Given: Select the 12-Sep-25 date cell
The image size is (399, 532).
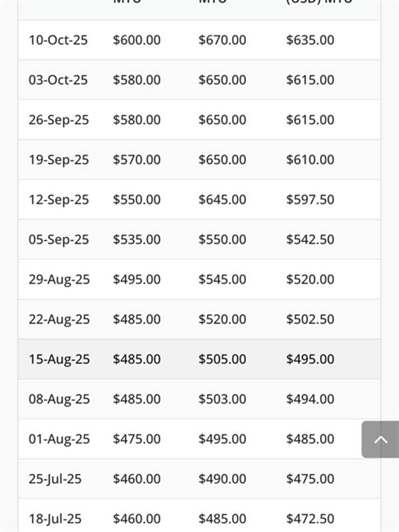Looking at the screenshot, I should point(59,199).
